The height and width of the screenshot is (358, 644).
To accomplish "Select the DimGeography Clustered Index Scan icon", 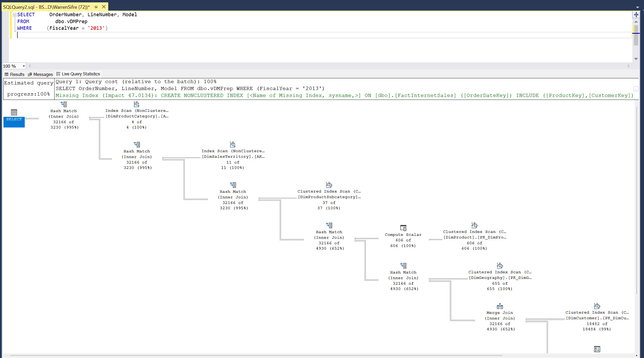I will (x=500, y=265).
